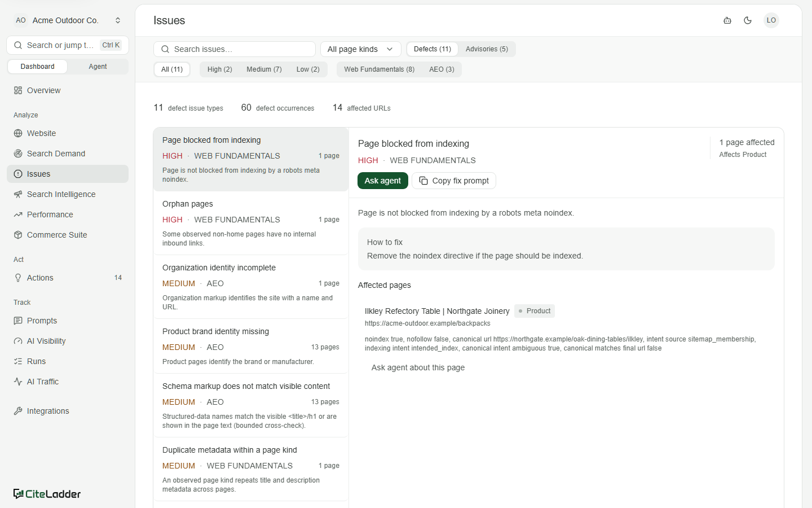Open Duplicate metadata within a page kind
The width and height of the screenshot is (812, 508).
pos(251,469)
